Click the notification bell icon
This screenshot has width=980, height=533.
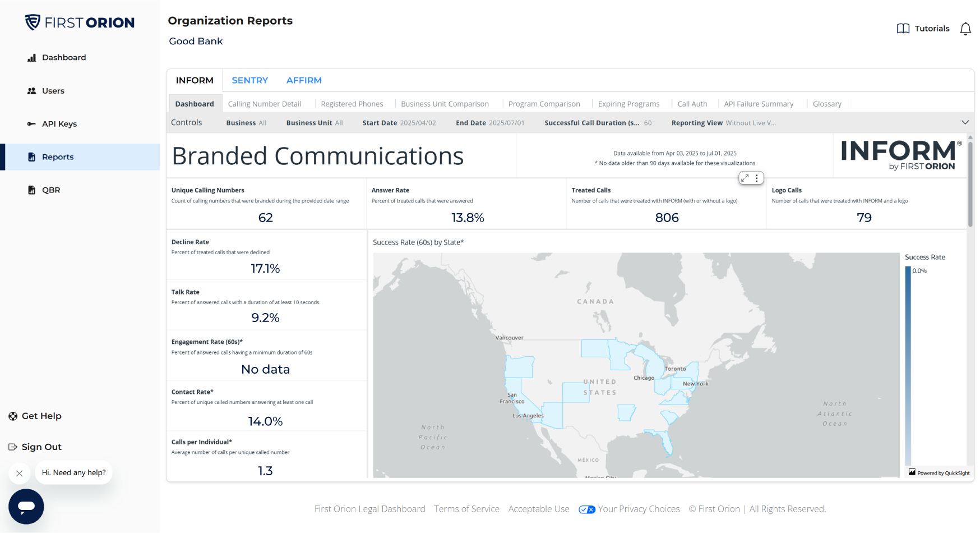(x=965, y=28)
